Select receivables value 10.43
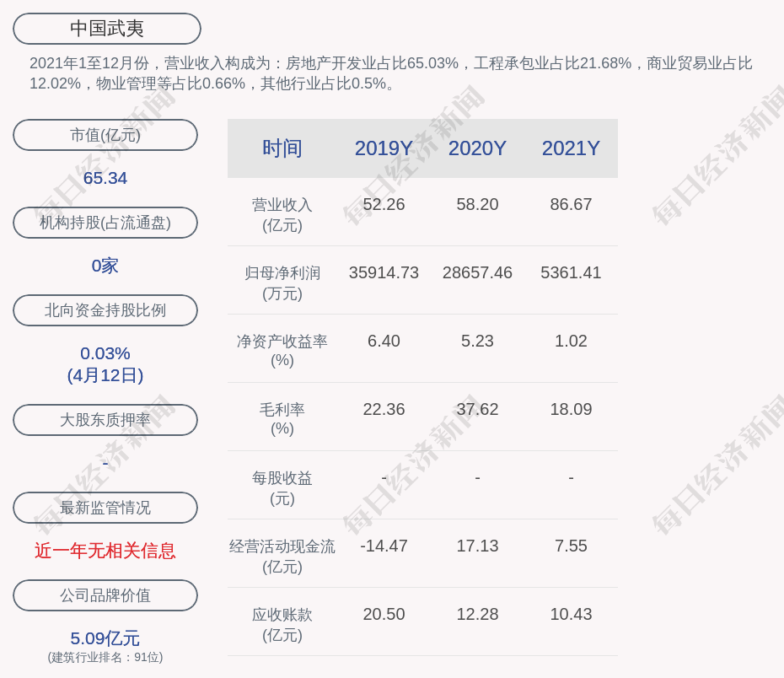 click(571, 614)
